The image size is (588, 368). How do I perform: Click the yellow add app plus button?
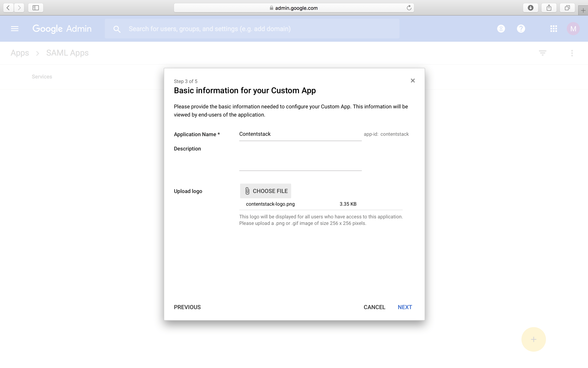pyautogui.click(x=534, y=339)
